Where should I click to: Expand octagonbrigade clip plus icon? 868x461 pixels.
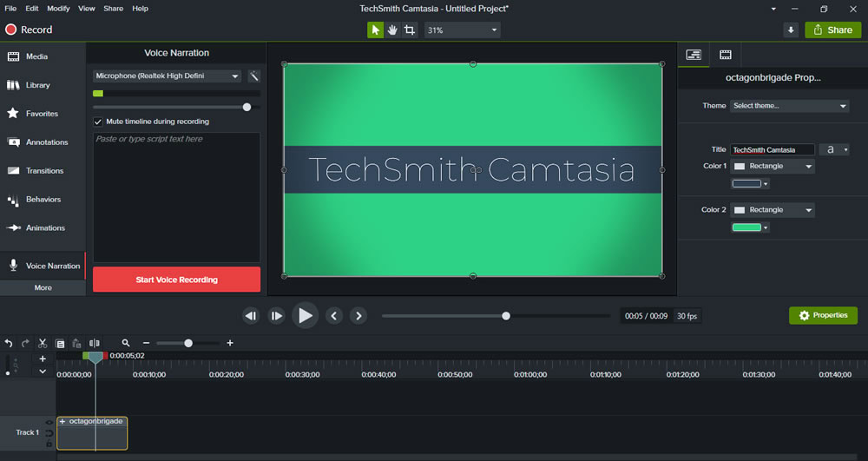pos(62,422)
